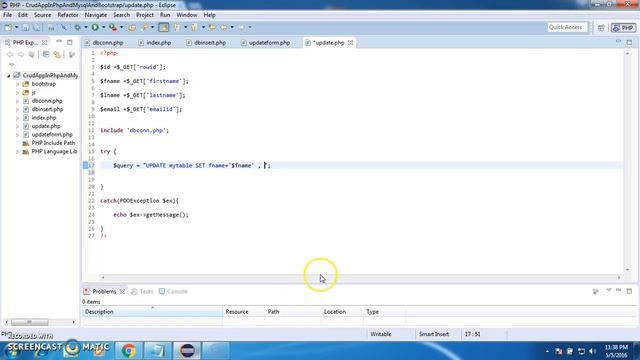The width and height of the screenshot is (640, 360).
Task: Open the External Tools dropdown arrow
Action: [122, 27]
